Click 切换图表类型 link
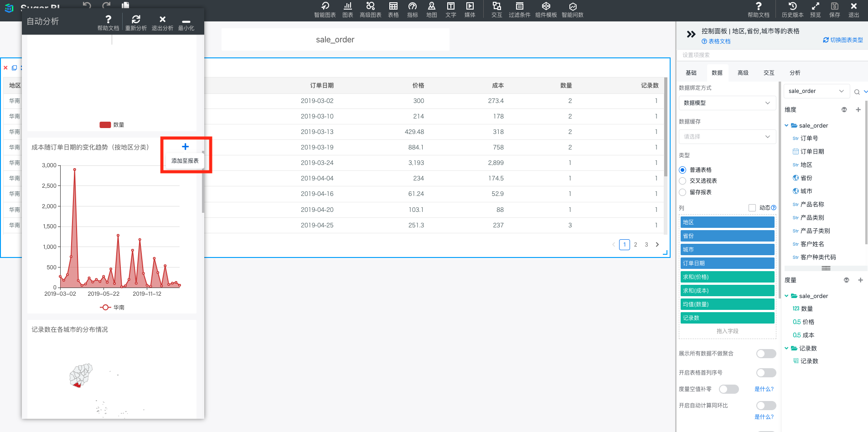 pos(843,40)
